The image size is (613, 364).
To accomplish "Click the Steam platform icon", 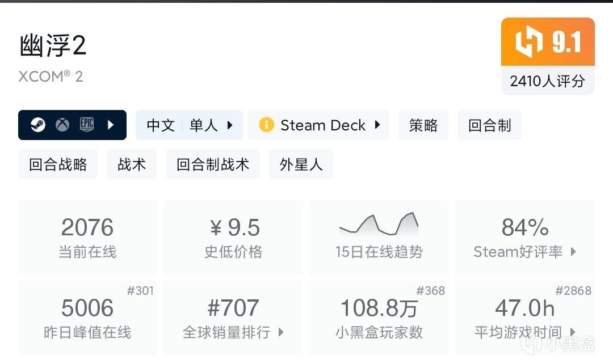I will point(38,125).
